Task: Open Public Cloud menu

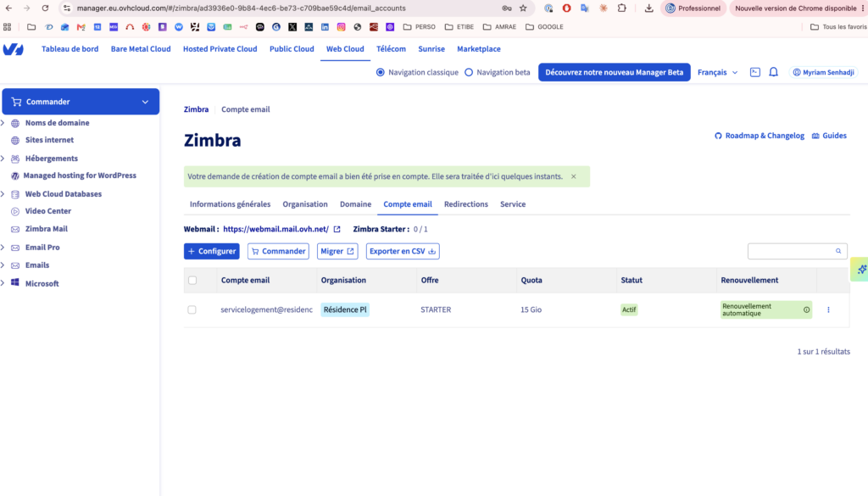Action: [x=292, y=48]
